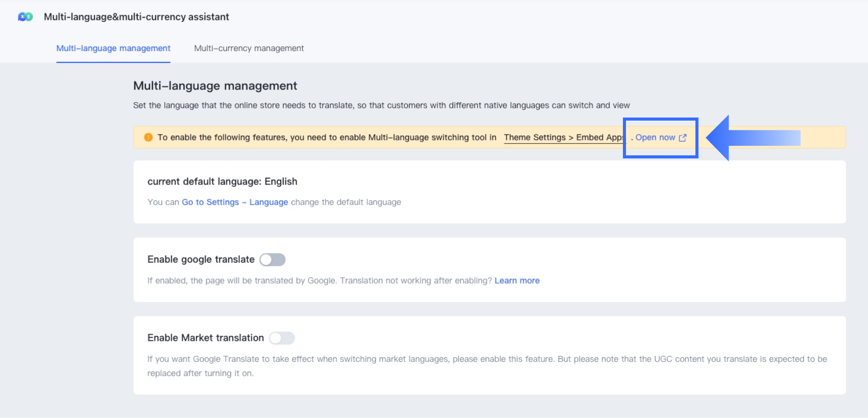Follow the Theme Settings > Embed Apps link
Viewport: 868px width, 418px height.
[x=563, y=137]
